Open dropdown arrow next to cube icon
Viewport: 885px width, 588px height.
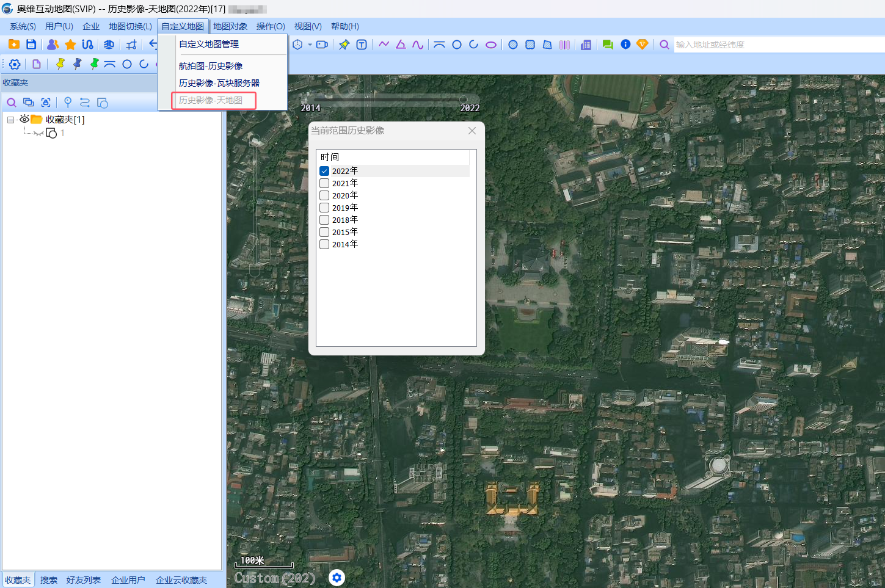coord(310,44)
